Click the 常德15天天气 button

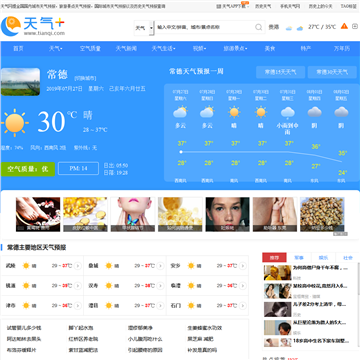(280, 72)
